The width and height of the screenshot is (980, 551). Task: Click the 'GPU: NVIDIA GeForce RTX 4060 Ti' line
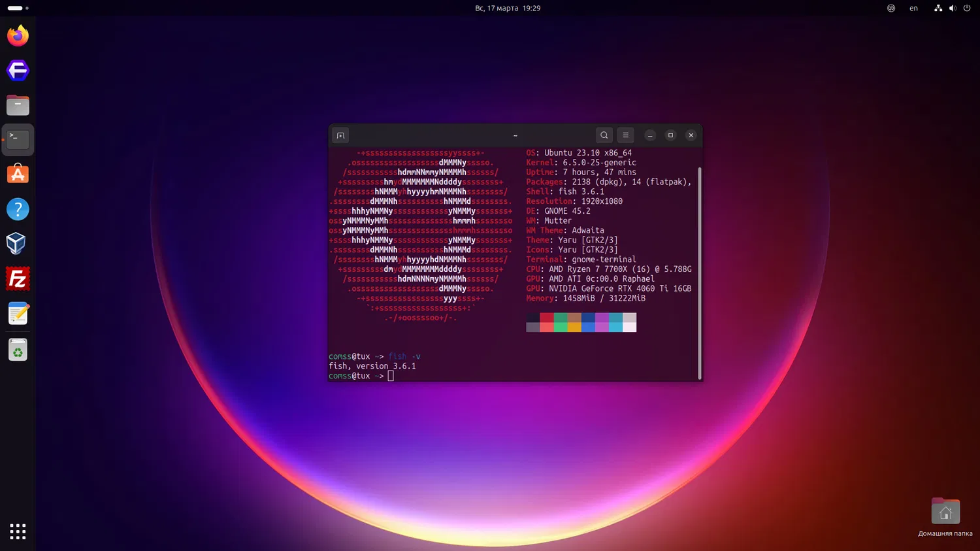click(609, 288)
